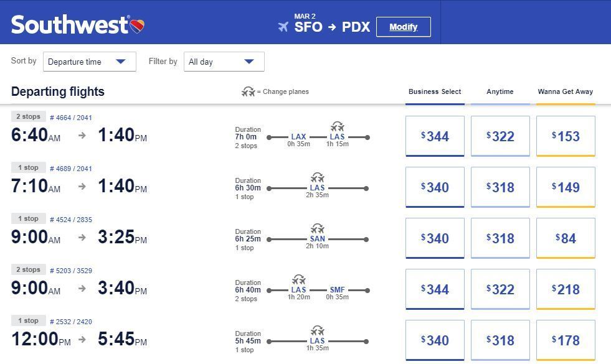The image size is (611, 364).
Task: Click change planes icon above LAS on 6:40AM flight
Action: point(337,127)
